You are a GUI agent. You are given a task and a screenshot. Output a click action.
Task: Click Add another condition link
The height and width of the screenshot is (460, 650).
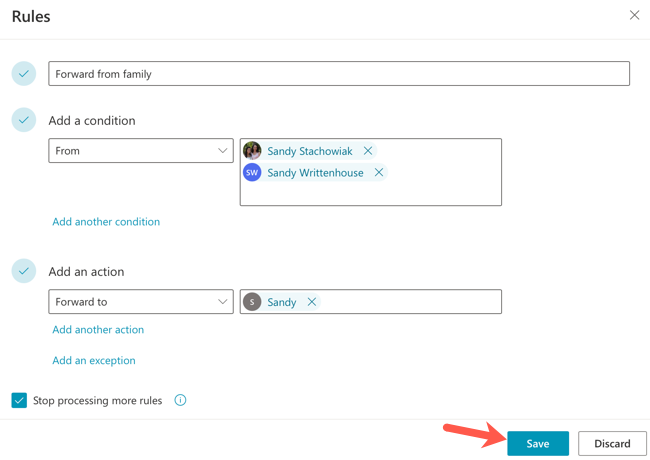(106, 222)
